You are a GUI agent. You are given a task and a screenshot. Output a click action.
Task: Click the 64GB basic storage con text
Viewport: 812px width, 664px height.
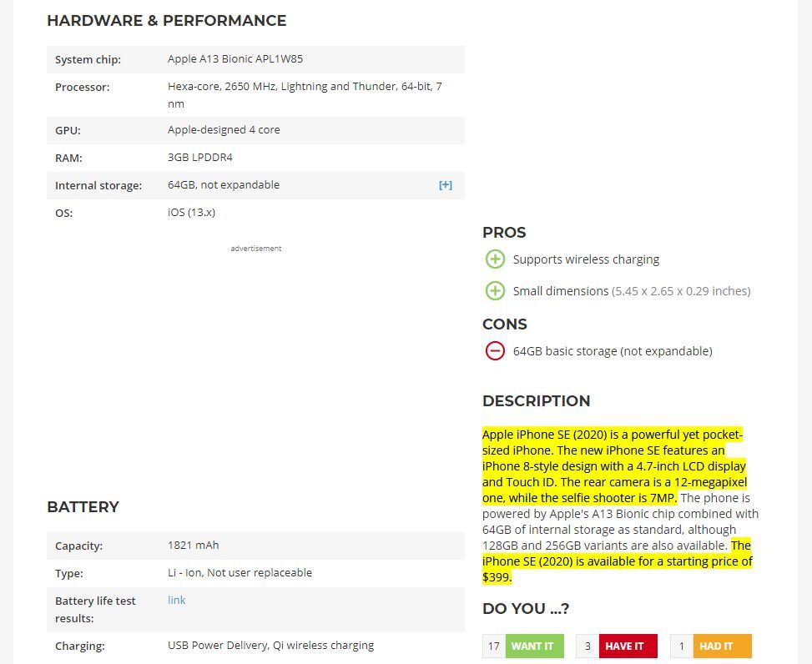pyautogui.click(x=613, y=351)
